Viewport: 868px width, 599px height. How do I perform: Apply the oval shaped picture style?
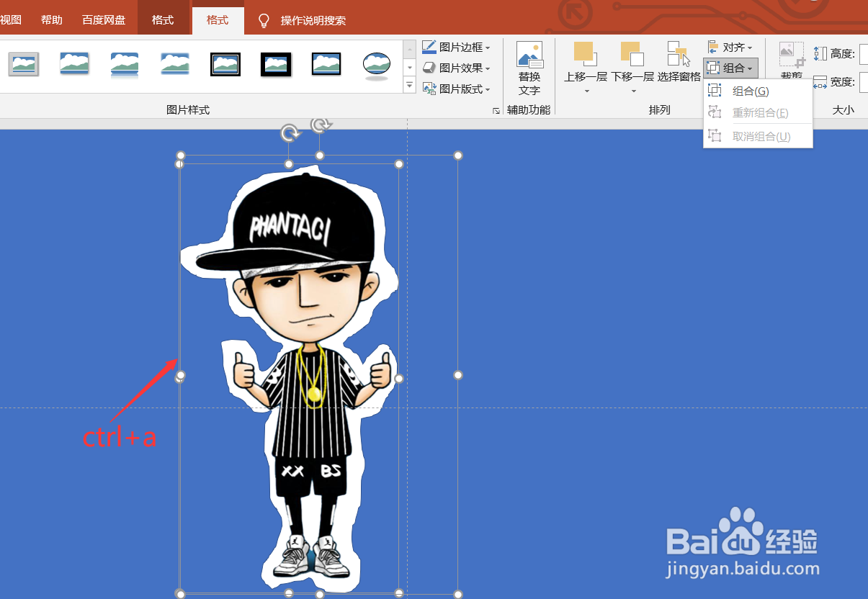(x=377, y=64)
